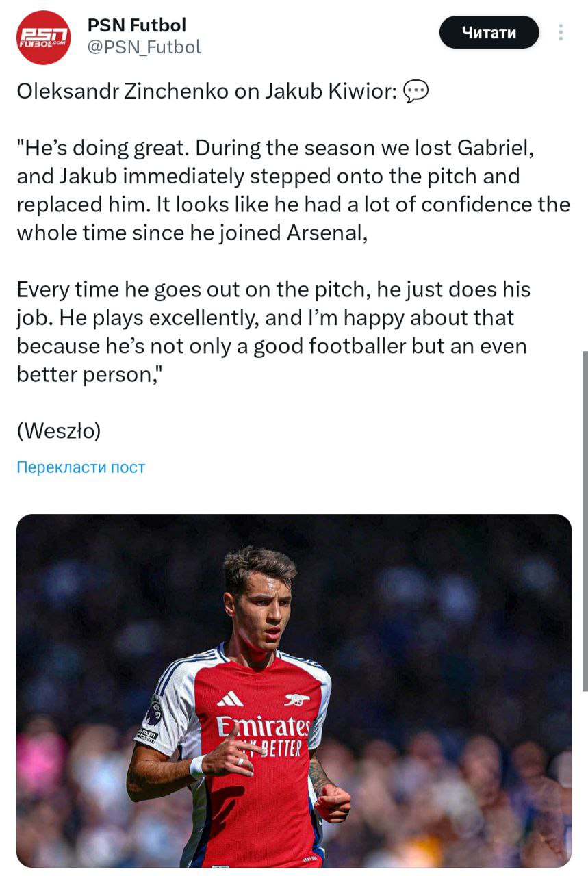Open the attached footballer photo
The image size is (588, 876).
(x=294, y=690)
